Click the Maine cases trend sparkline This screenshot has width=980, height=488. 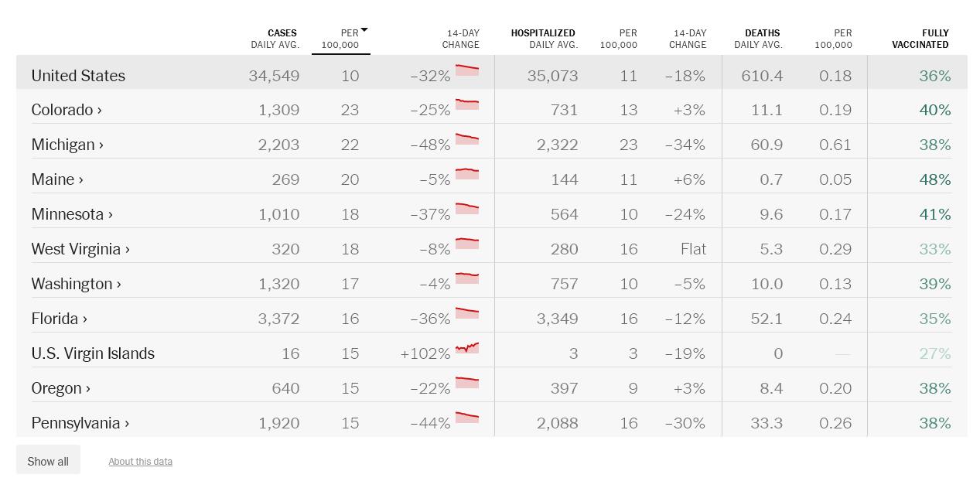click(x=467, y=174)
